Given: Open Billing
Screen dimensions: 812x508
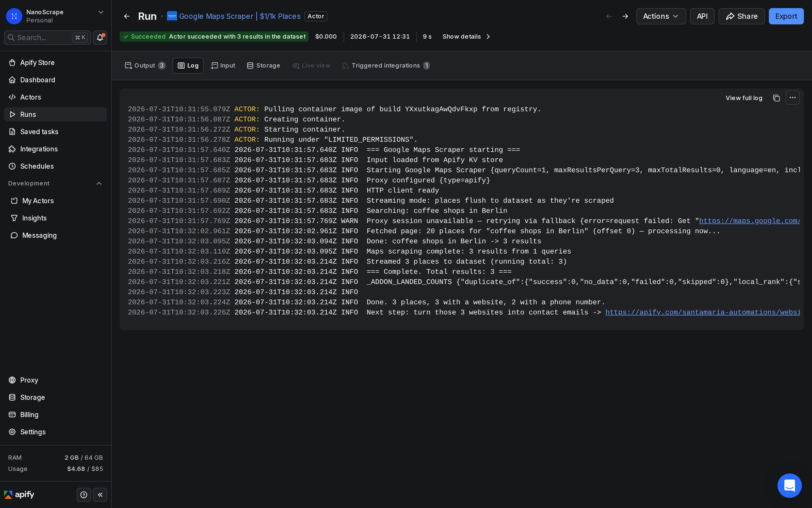Looking at the screenshot, I should coord(55,415).
